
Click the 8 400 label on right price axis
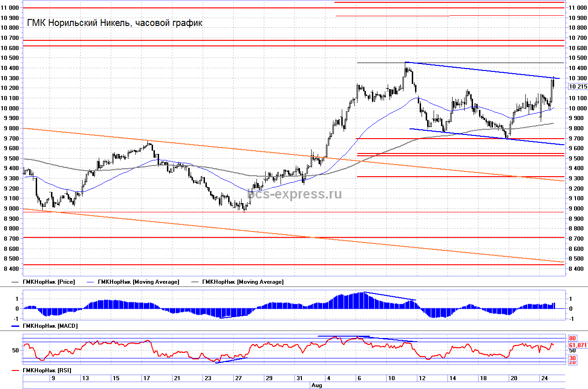pos(578,269)
